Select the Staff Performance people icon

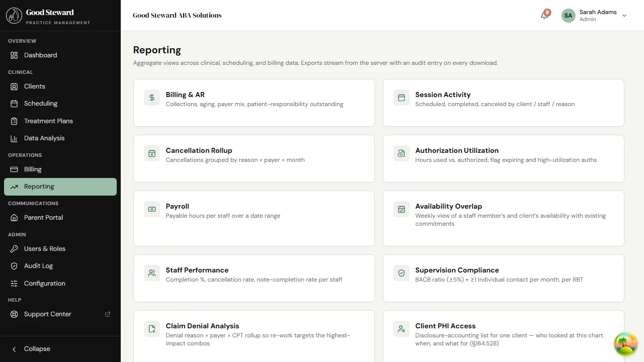(x=151, y=273)
